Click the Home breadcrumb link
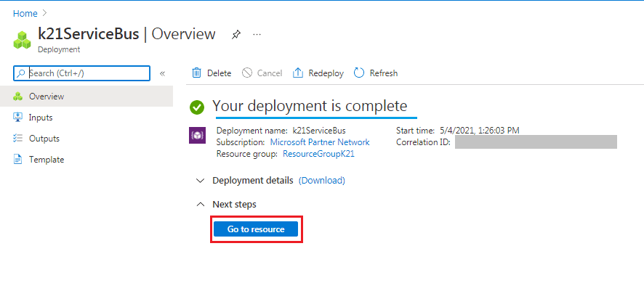This screenshot has width=644, height=283. tap(25, 13)
